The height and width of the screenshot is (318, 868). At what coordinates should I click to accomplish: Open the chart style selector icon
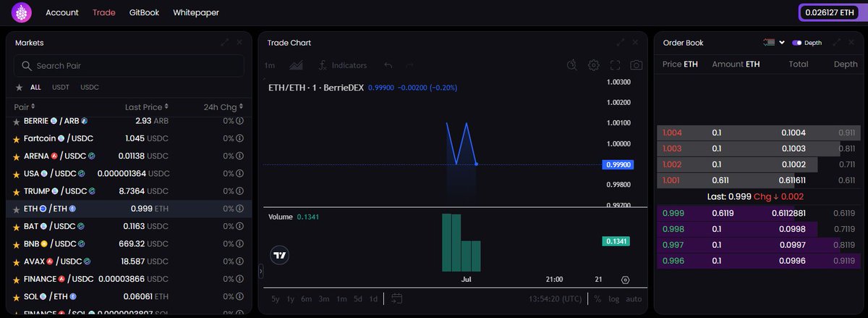click(x=295, y=65)
